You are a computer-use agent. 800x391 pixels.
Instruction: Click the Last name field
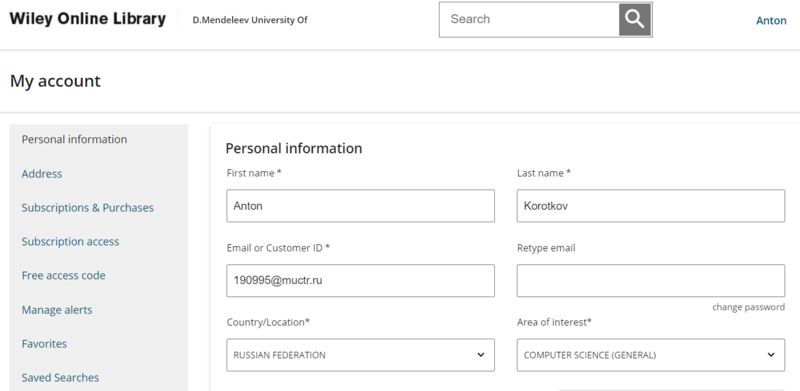[651, 206]
